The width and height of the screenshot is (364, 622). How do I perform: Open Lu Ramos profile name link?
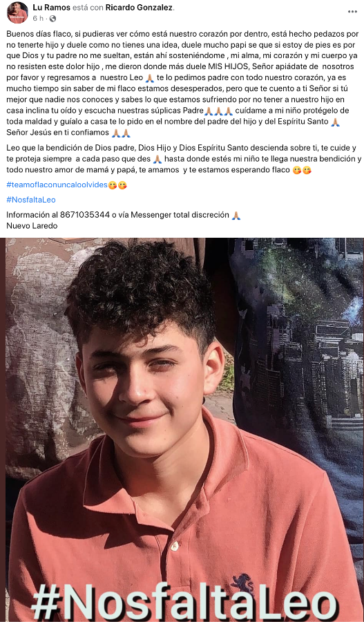coord(50,8)
